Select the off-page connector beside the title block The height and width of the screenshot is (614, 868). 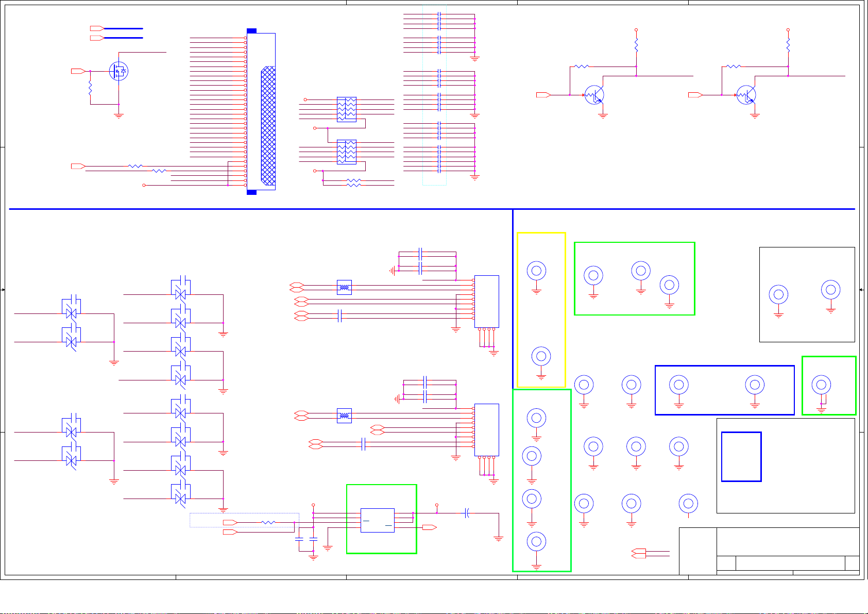(639, 554)
